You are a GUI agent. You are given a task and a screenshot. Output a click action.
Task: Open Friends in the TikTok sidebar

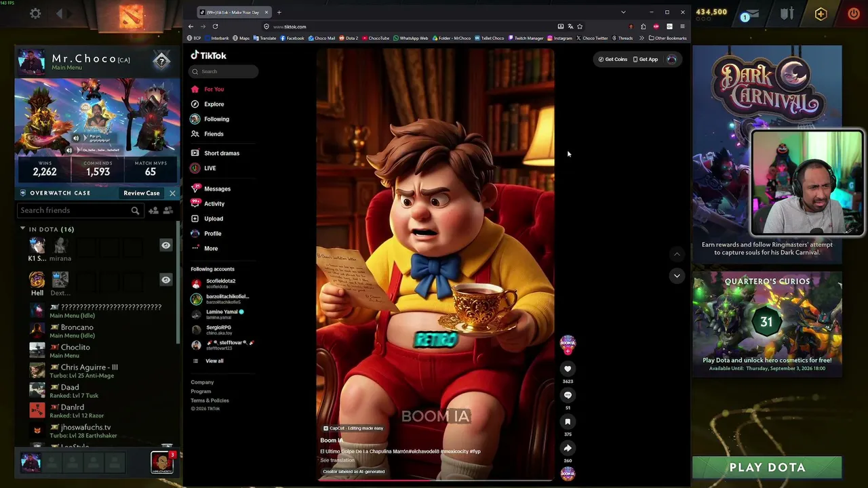tap(207, 134)
